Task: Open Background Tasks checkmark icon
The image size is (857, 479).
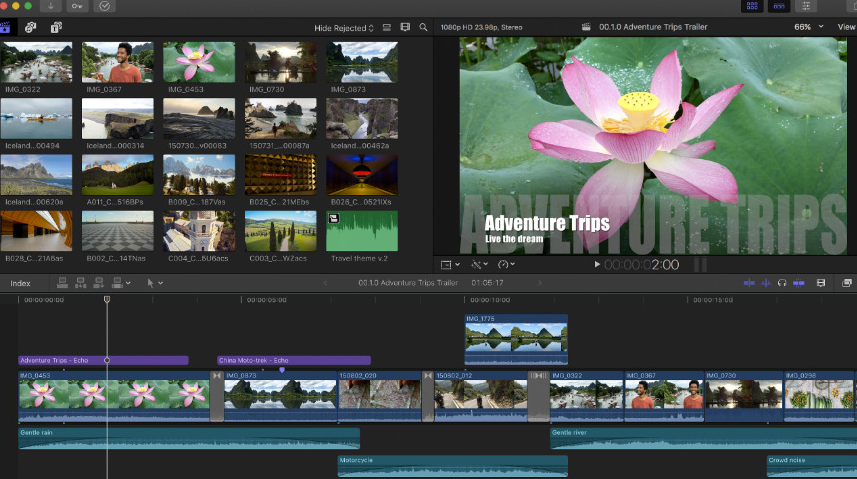Action: pos(105,6)
